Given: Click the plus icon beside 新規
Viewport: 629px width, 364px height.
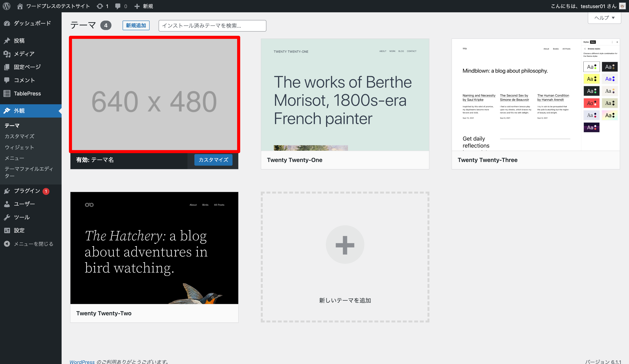Looking at the screenshot, I should click(x=137, y=6).
